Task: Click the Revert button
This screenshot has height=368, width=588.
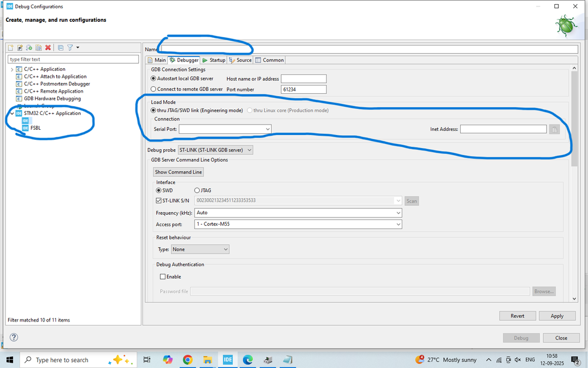Action: pyautogui.click(x=517, y=316)
